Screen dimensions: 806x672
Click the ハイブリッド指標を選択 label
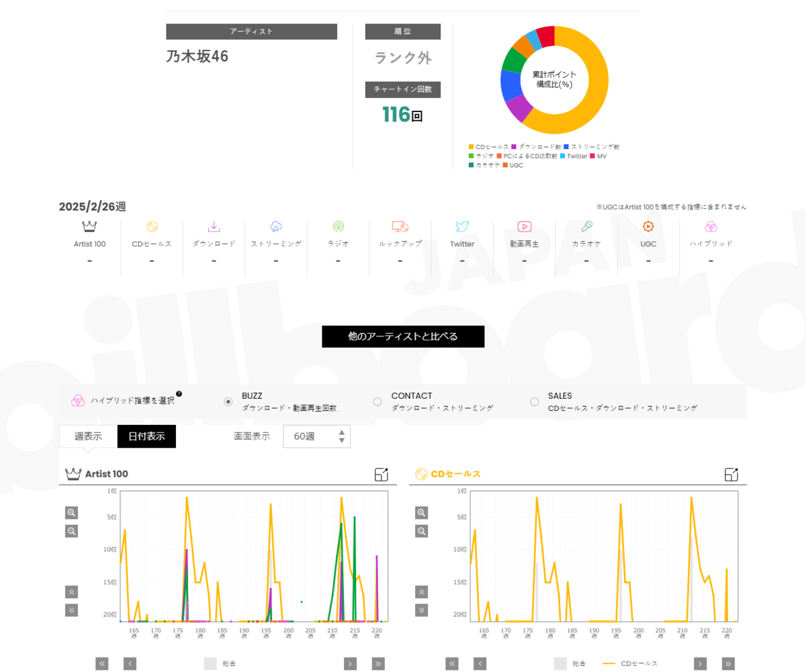pyautogui.click(x=132, y=401)
